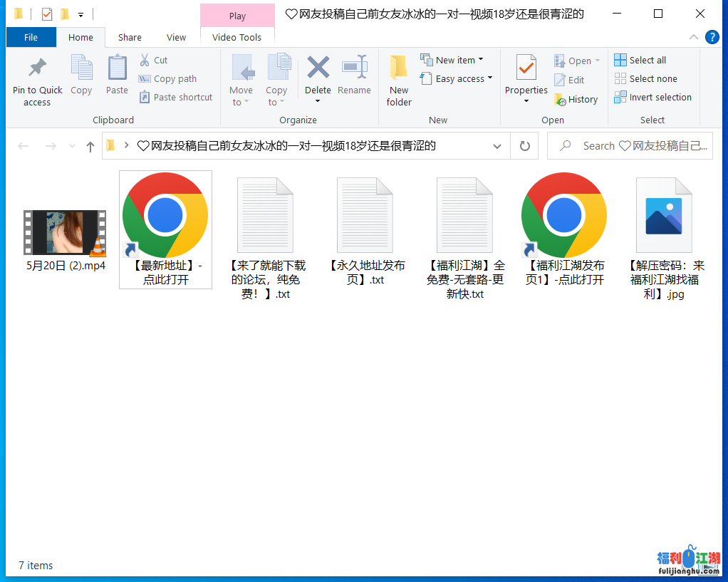Open the Help question mark icon
Screen dimensions: 728x582
712,38
